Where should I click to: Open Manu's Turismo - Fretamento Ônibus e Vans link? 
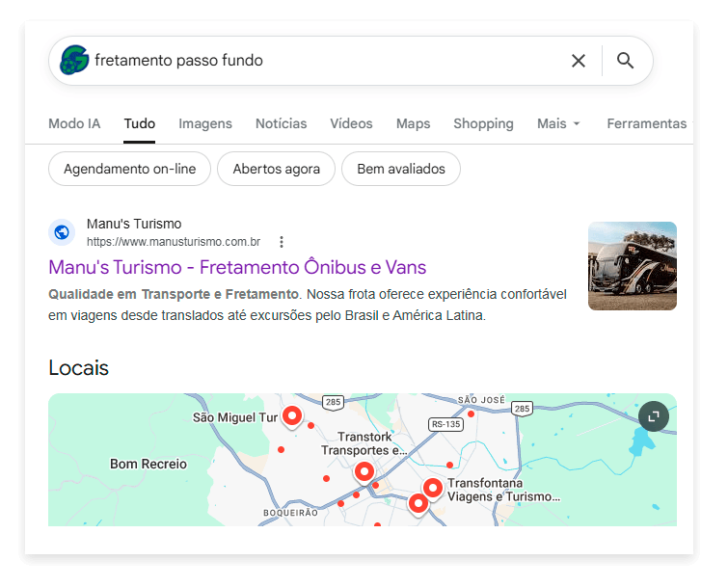237,267
